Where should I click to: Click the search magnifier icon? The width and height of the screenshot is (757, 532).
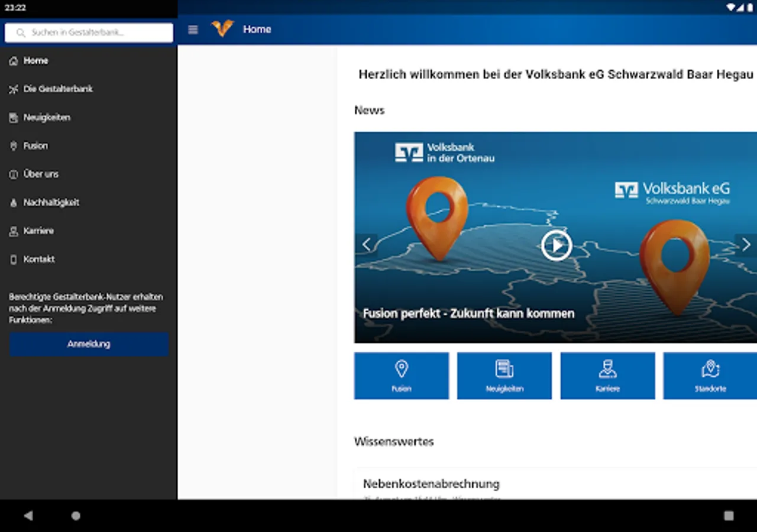tap(21, 33)
